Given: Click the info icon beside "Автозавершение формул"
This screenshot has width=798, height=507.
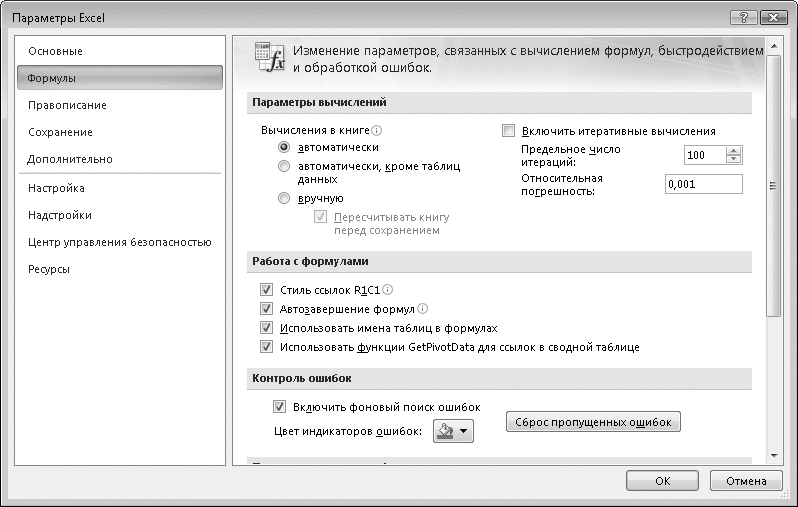Looking at the screenshot, I should tap(422, 309).
